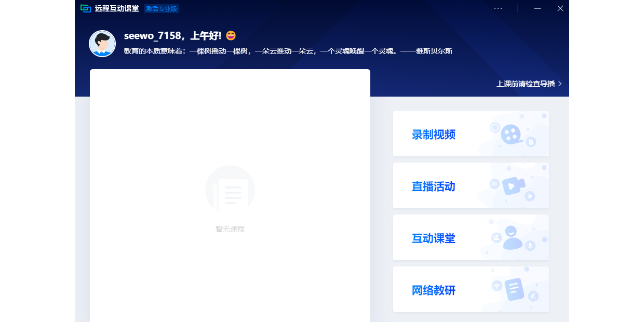Screen dimensions: 644x322
Task: Click the 远程互动课堂 app logo icon
Action: pyautogui.click(x=86, y=8)
